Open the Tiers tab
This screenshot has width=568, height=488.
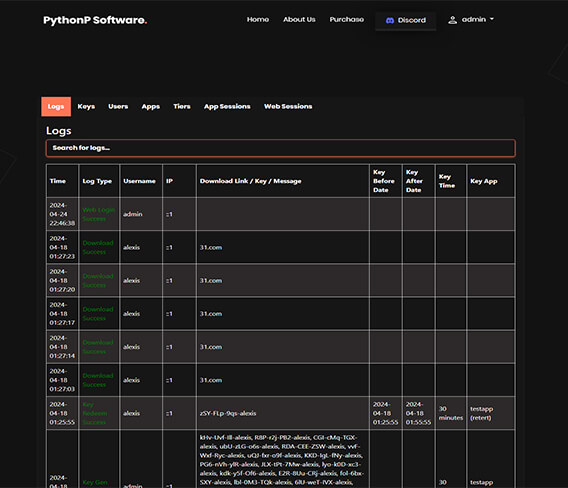pyautogui.click(x=182, y=107)
